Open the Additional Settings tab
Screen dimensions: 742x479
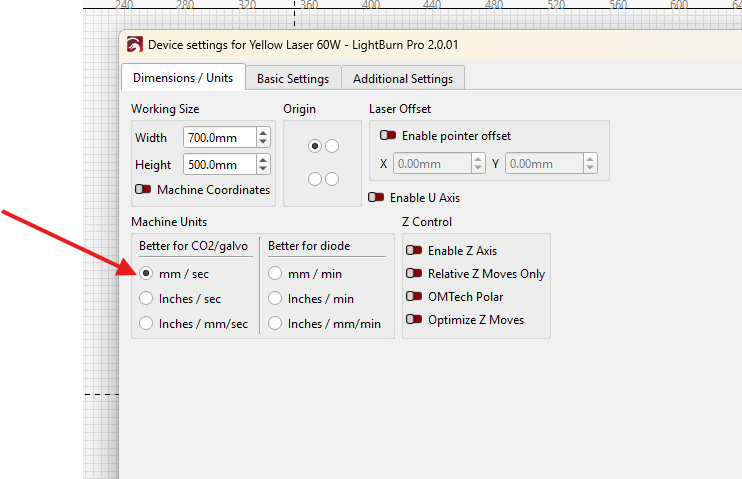pos(403,79)
